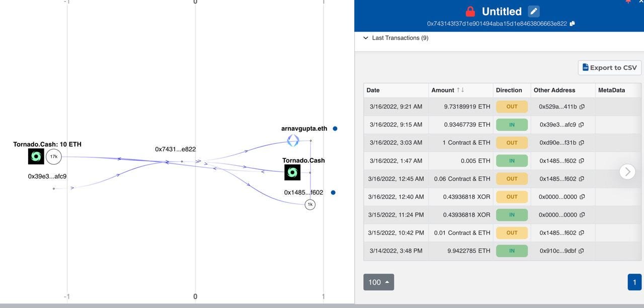Click the IN badge for 0.93467739 ETH
Viewport: 644px width, 308px height.
tap(512, 125)
